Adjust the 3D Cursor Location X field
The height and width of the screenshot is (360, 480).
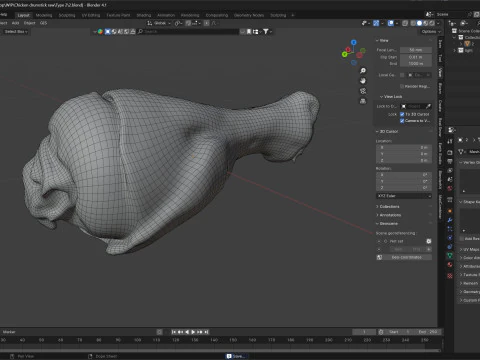click(404, 147)
